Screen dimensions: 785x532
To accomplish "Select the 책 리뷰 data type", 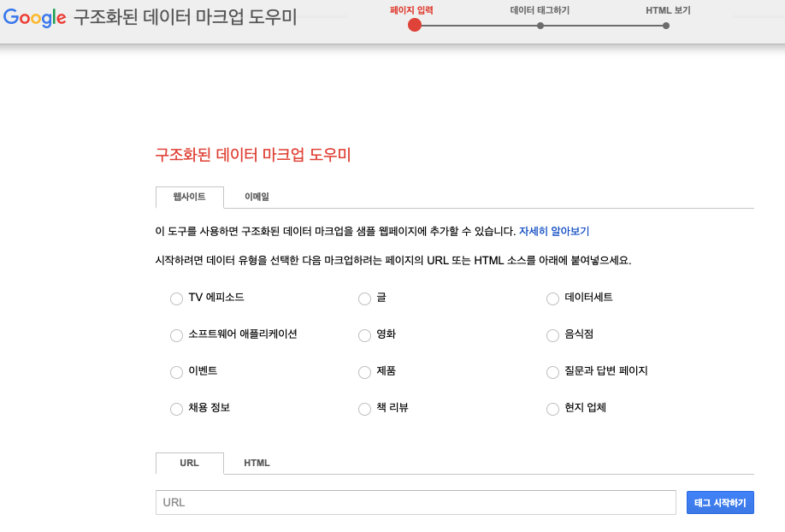I will coord(364,409).
